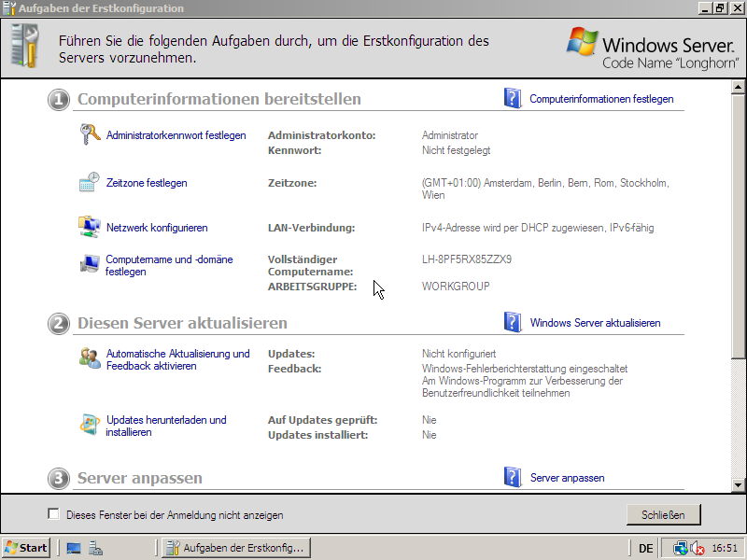Click help book icon beside Server anpassen
This screenshot has height=560, width=747.
point(513,477)
